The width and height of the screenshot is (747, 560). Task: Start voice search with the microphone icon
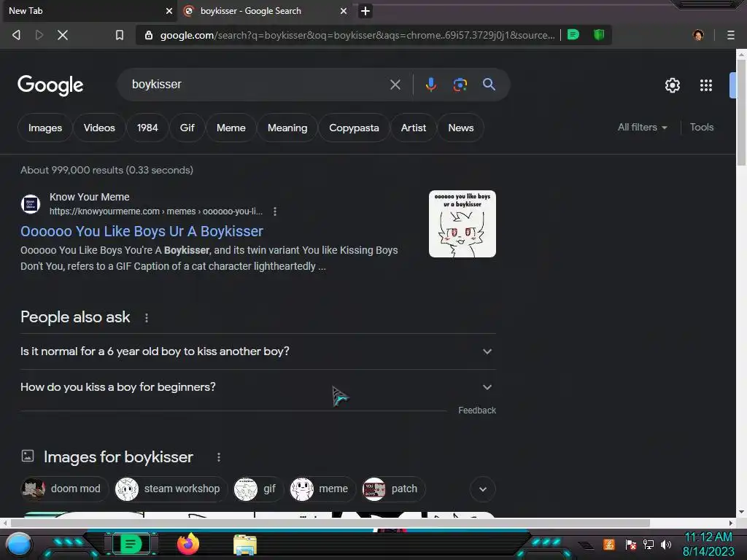coord(430,85)
